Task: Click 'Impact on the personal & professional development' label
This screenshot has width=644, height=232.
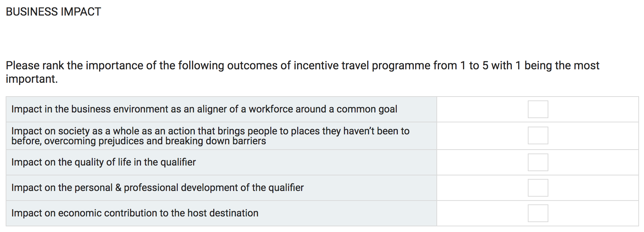Action: [158, 187]
